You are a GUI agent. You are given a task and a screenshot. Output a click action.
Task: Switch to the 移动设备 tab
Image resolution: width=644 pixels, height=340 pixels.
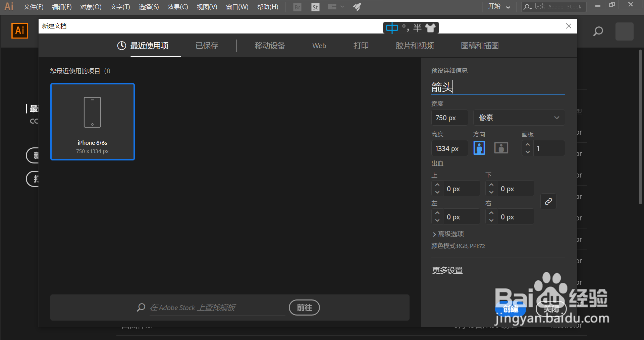coord(270,46)
